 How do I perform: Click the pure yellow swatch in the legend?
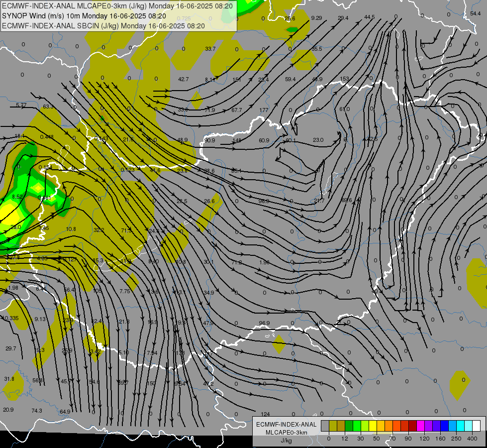point(373,426)
